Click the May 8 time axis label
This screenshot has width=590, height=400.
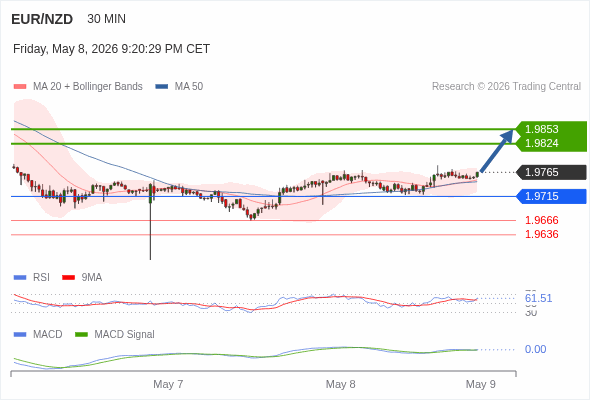(341, 384)
